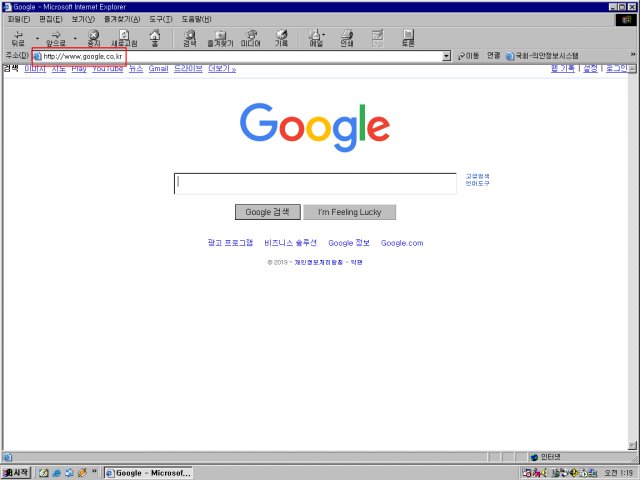Open the 파일(F) menu

click(19, 19)
